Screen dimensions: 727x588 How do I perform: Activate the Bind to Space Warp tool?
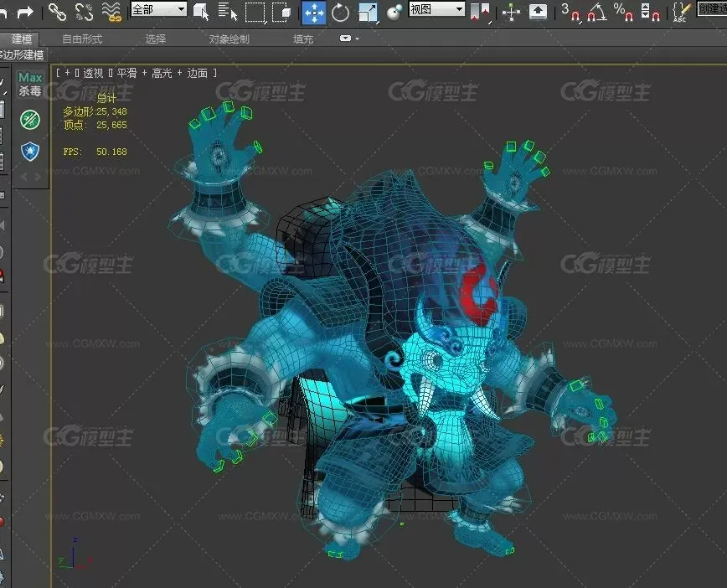point(111,12)
